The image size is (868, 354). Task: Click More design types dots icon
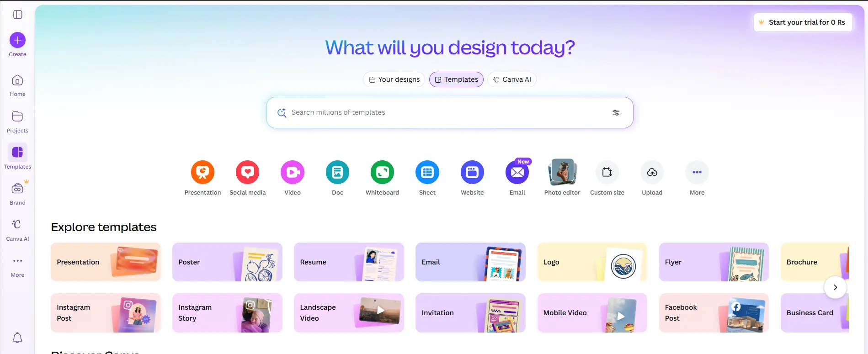(697, 172)
